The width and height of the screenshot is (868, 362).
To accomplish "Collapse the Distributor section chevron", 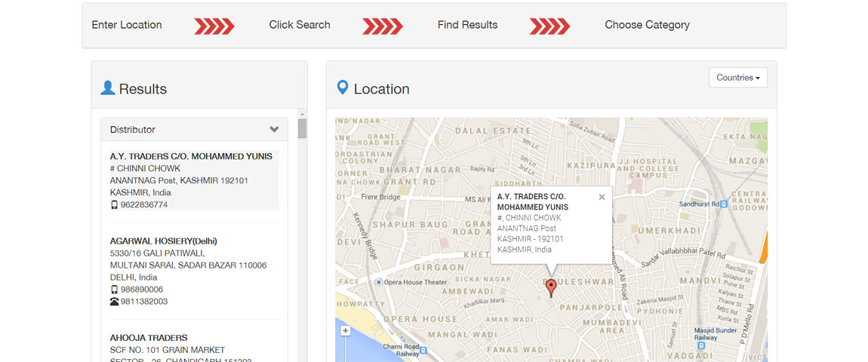I will point(274,130).
